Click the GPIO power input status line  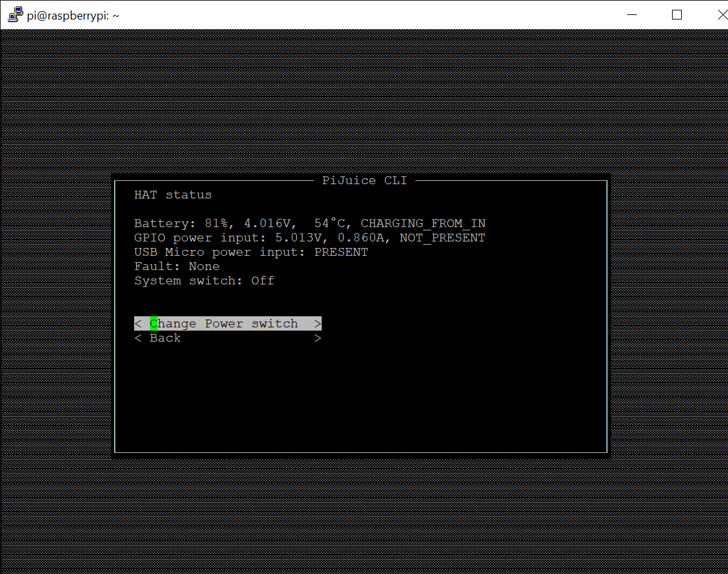(310, 238)
